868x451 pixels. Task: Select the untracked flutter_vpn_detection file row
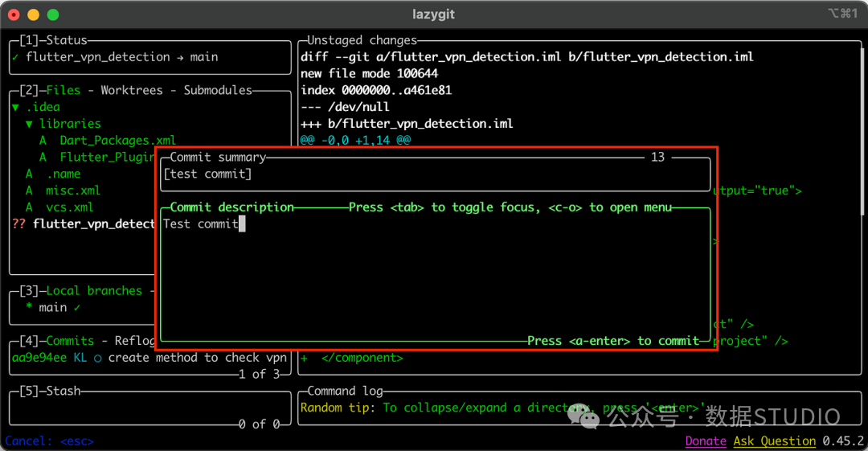(83, 223)
